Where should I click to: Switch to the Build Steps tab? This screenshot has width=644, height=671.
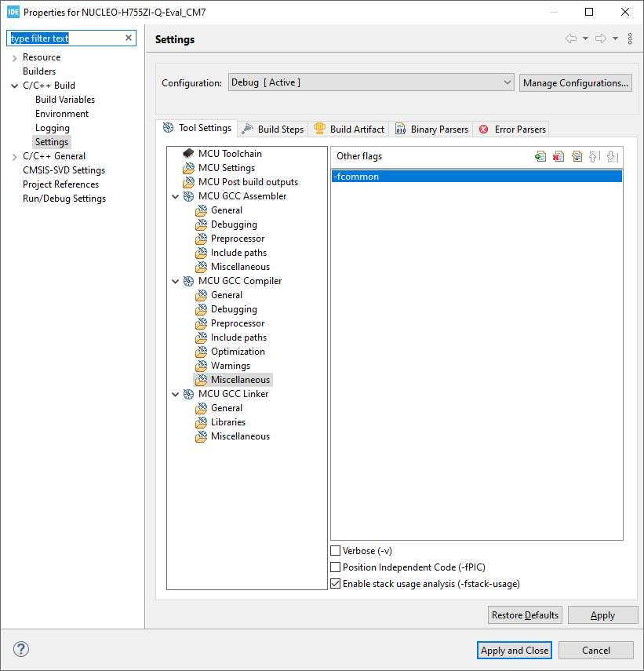click(273, 129)
